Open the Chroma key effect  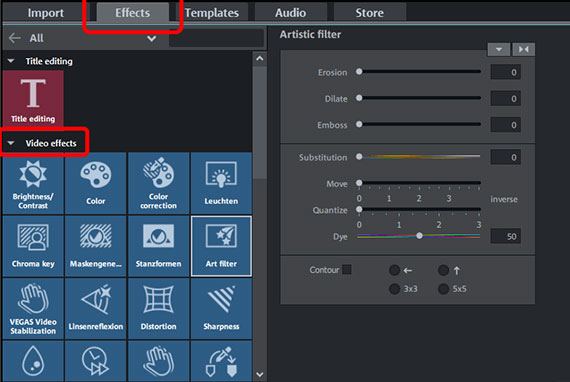33,246
